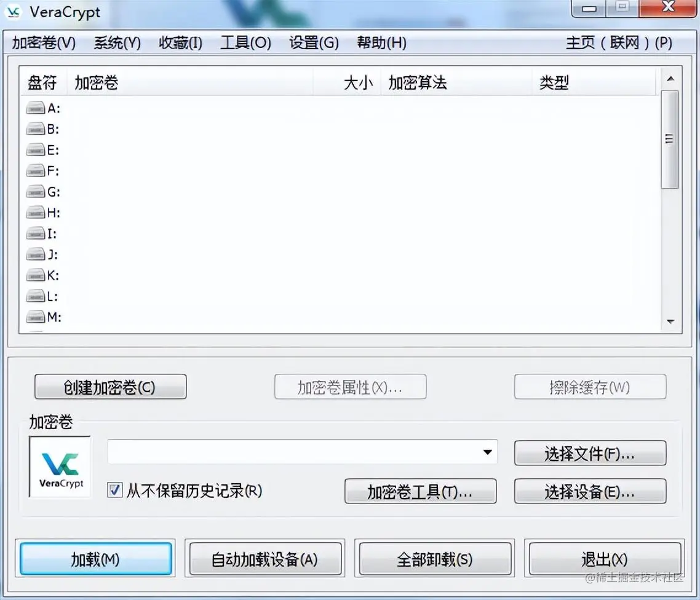This screenshot has width=700, height=600.
Task: Click VeraCrypt title bar app icon
Action: [x=14, y=12]
